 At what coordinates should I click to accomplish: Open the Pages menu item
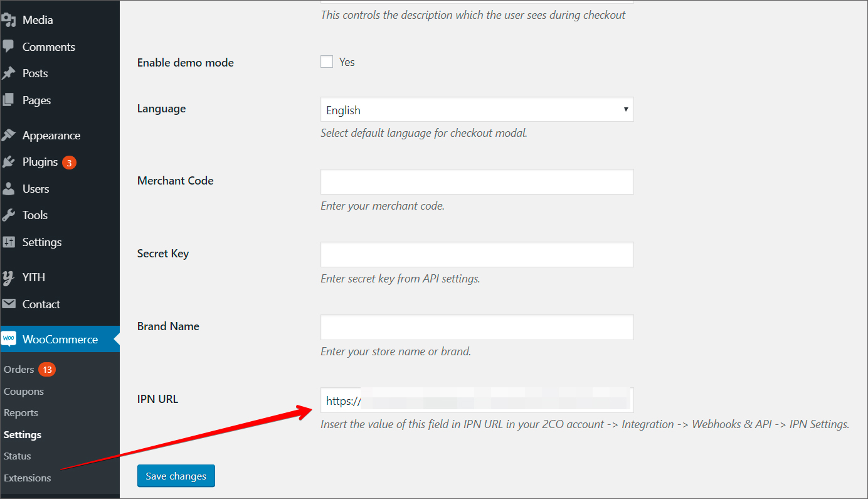coord(36,100)
